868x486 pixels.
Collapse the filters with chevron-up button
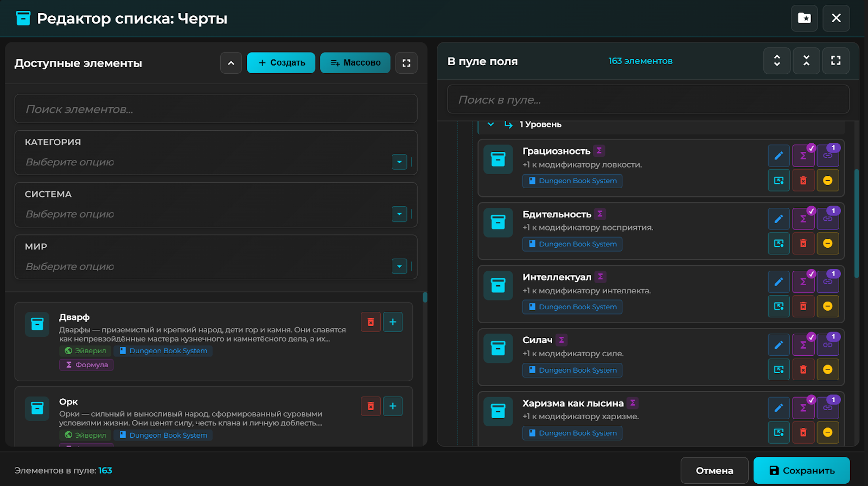click(x=231, y=63)
